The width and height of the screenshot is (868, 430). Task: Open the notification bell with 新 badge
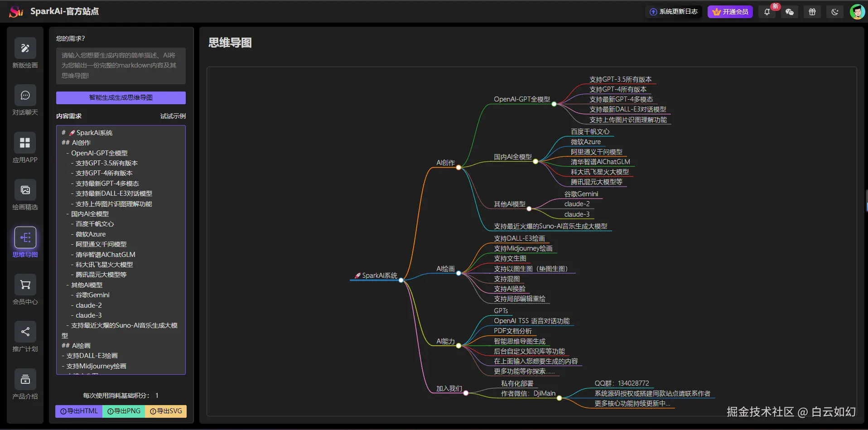click(767, 12)
